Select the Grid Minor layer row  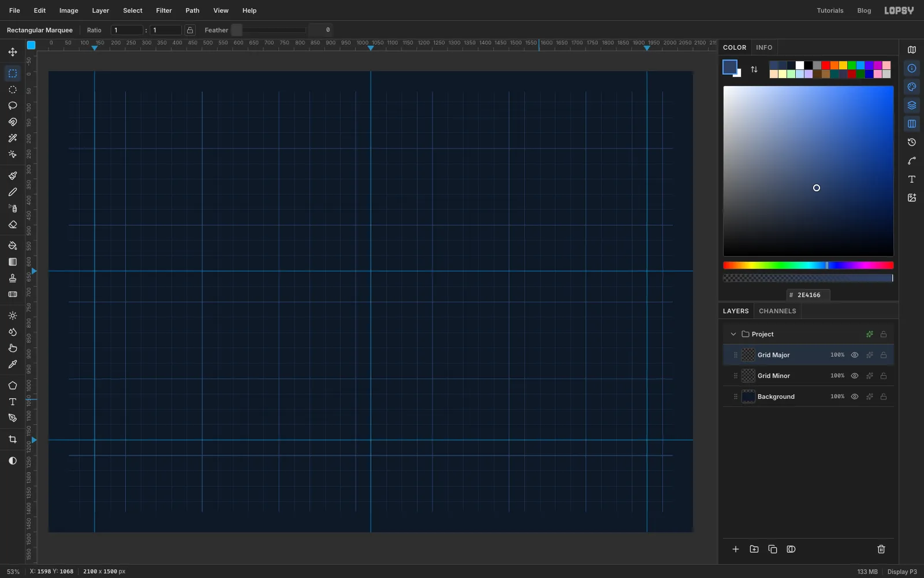(808, 376)
